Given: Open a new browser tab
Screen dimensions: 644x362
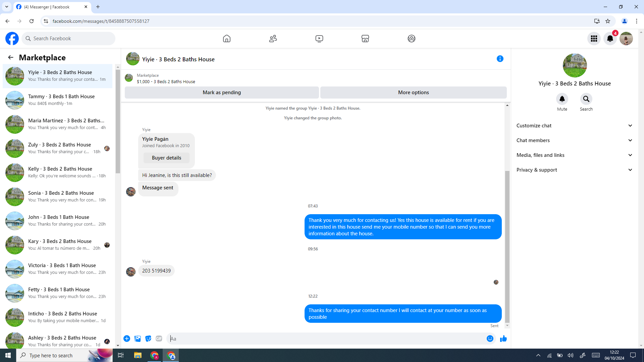Looking at the screenshot, I should [x=98, y=7].
